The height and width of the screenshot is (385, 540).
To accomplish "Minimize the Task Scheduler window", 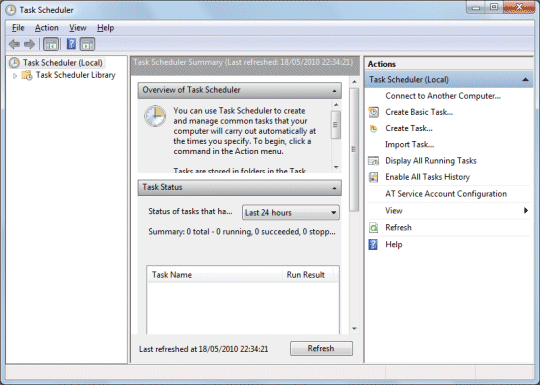I will 476,7.
